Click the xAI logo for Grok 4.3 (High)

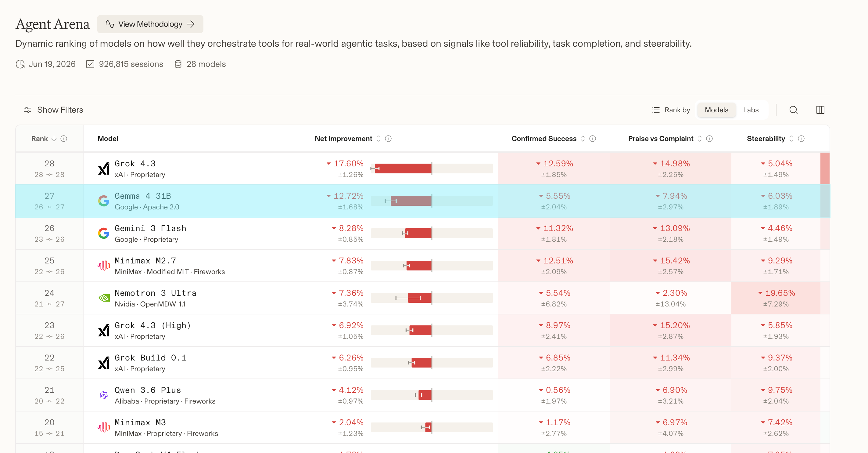[x=104, y=331]
